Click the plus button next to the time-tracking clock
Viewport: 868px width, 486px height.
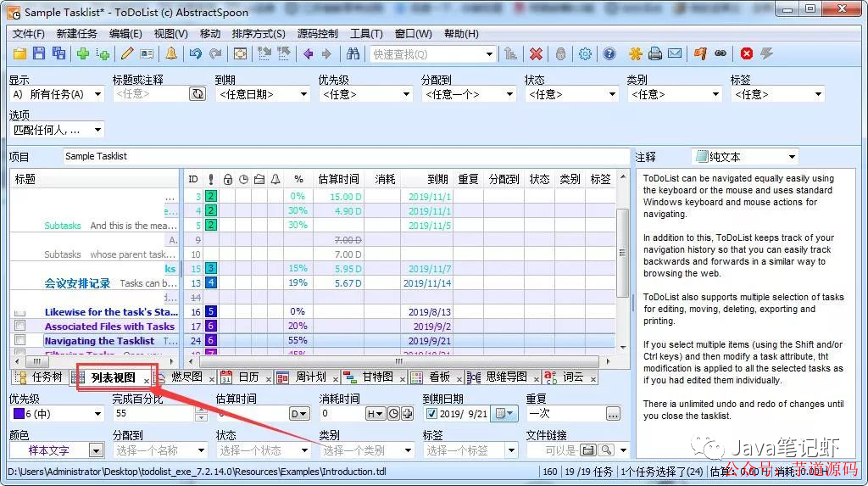[x=407, y=413]
